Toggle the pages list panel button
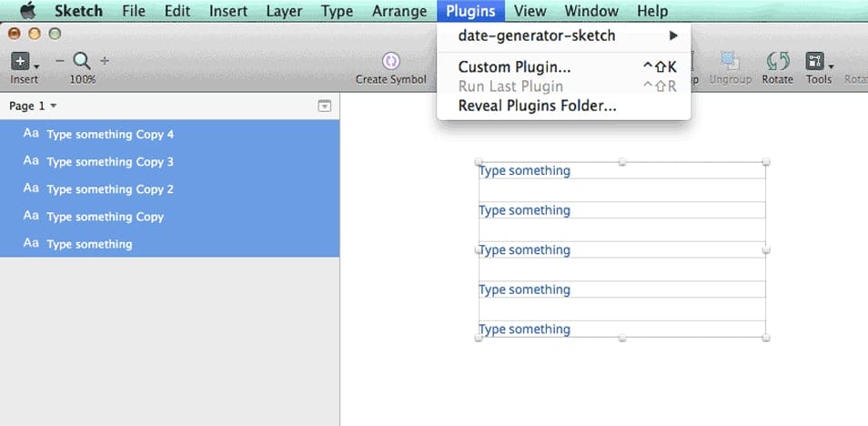 click(x=325, y=106)
